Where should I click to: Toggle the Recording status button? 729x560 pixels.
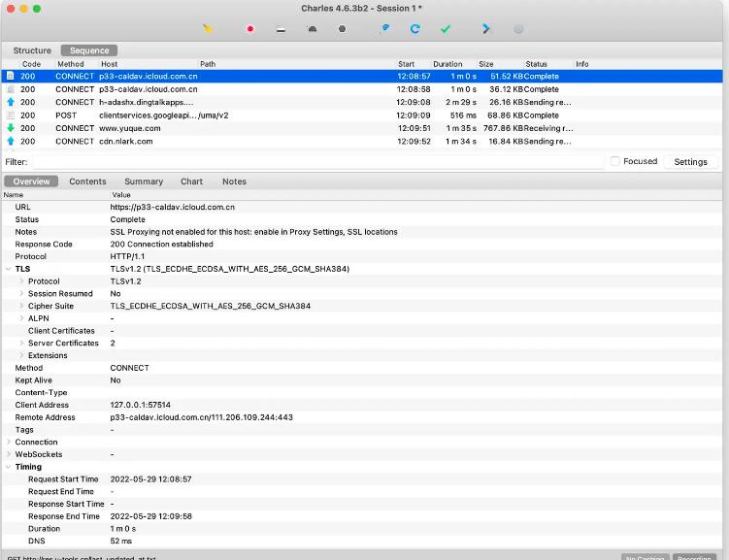(x=694, y=557)
